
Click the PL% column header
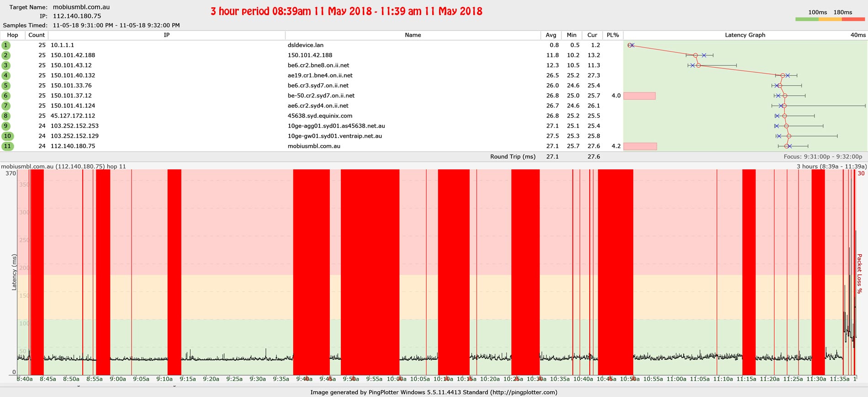pyautogui.click(x=613, y=35)
